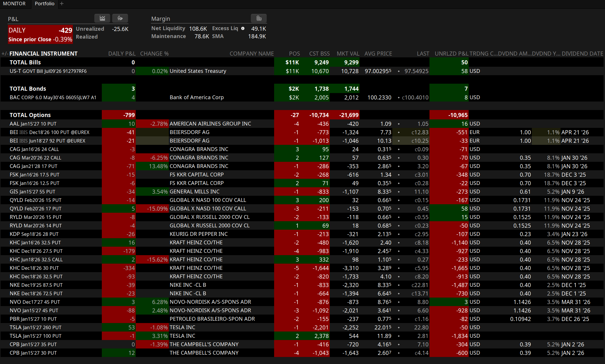
Task: Open the Margin coins stack icon
Action: point(259,18)
